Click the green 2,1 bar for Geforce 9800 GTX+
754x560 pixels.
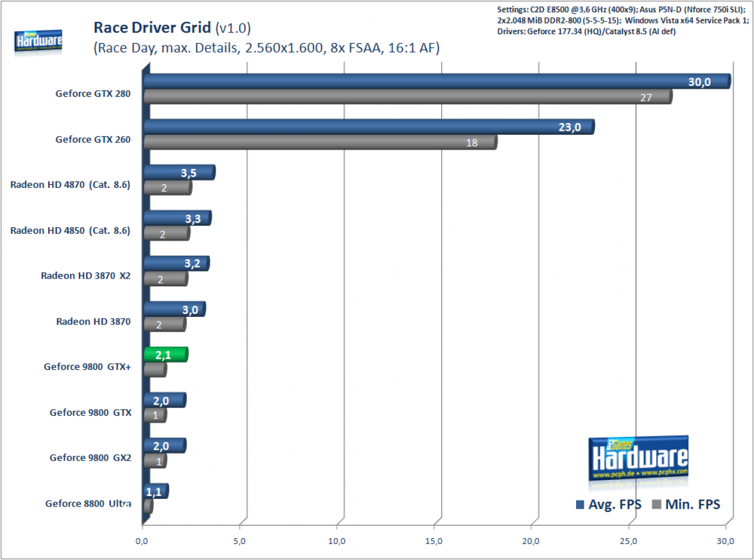(166, 354)
